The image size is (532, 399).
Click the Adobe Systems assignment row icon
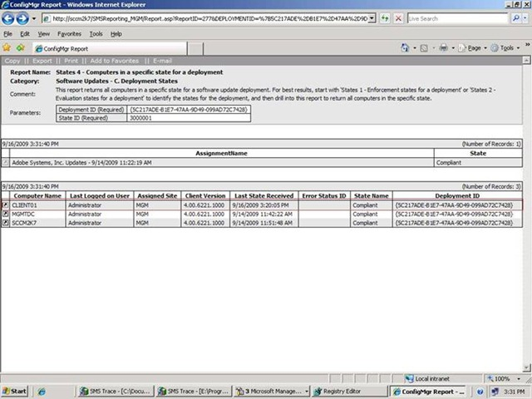point(5,163)
